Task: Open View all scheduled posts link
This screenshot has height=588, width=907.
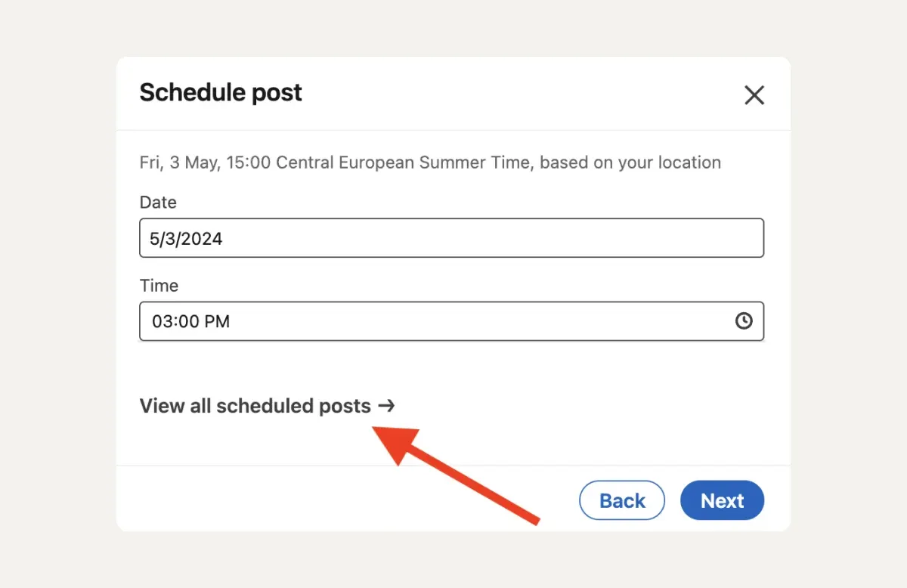Action: click(x=255, y=406)
